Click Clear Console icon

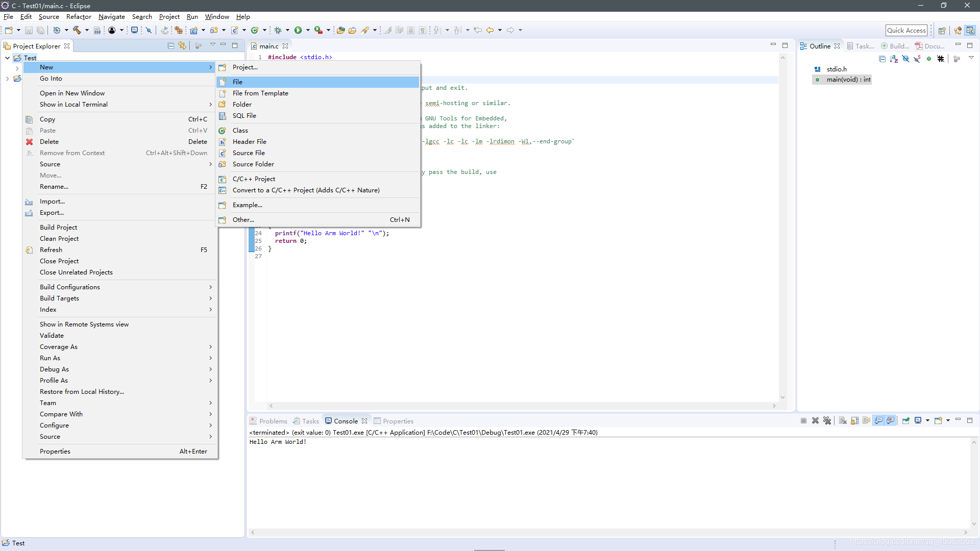coord(843,420)
